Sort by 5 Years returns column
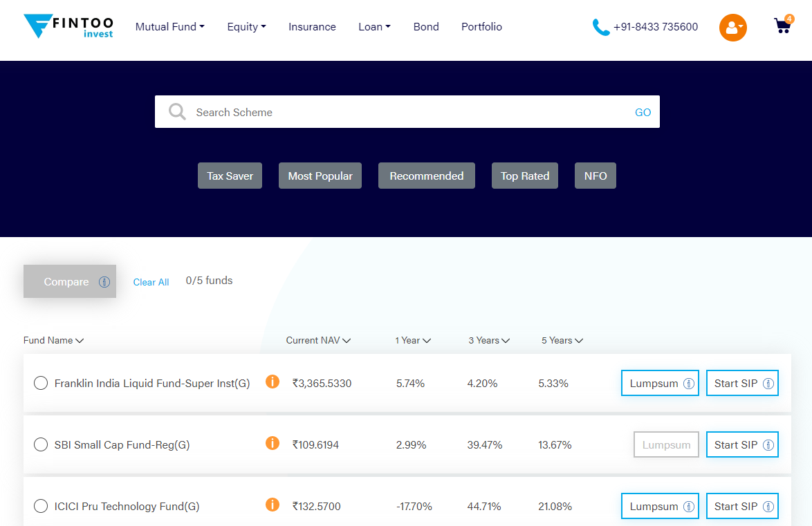The image size is (812, 526). pos(562,340)
